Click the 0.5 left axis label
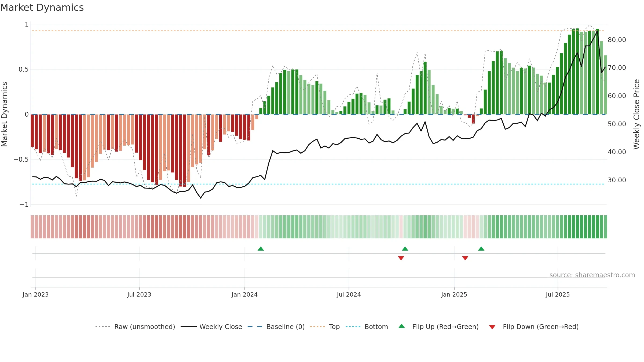The width and height of the screenshot is (644, 362). [x=24, y=69]
